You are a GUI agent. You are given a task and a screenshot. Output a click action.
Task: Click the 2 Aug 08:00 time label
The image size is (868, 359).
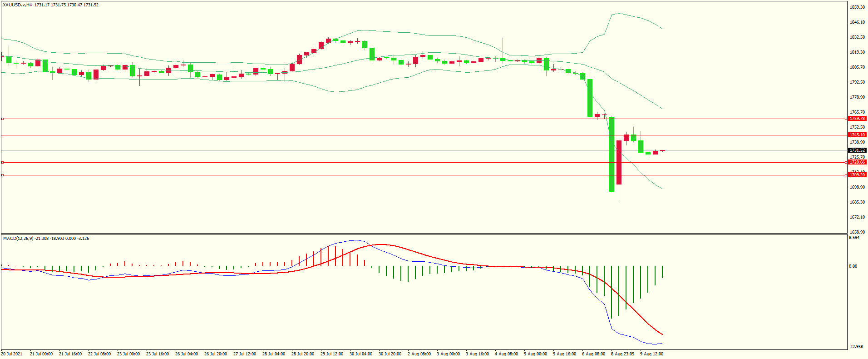pyautogui.click(x=419, y=354)
